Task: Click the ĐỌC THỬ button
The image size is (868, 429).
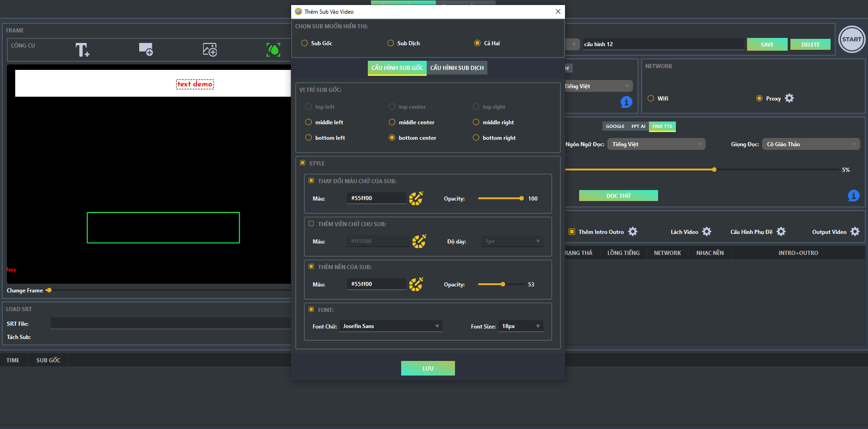Action: coord(618,195)
